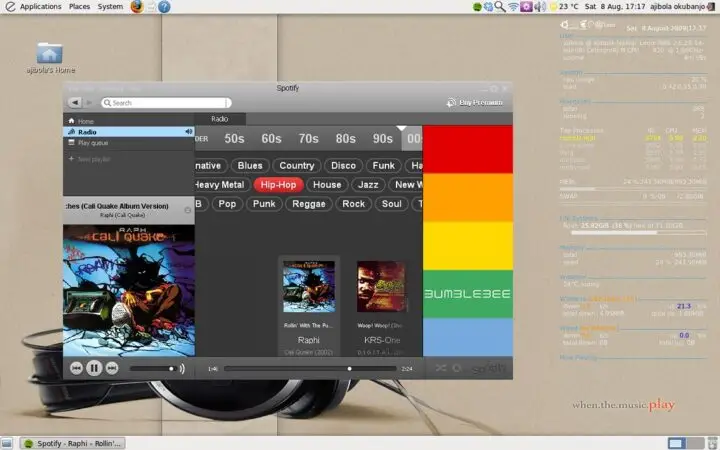Click the show desktop icon
The height and width of the screenshot is (450, 720).
coord(7,443)
